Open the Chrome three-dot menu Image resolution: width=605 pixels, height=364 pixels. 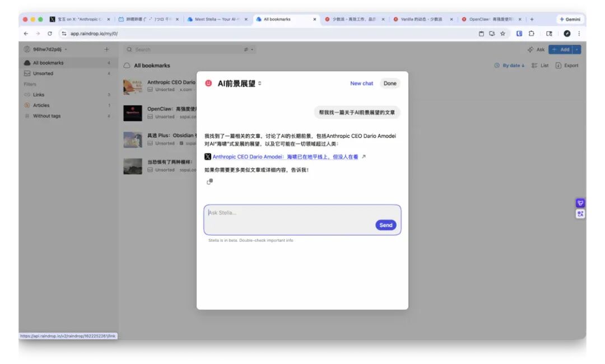click(x=579, y=34)
